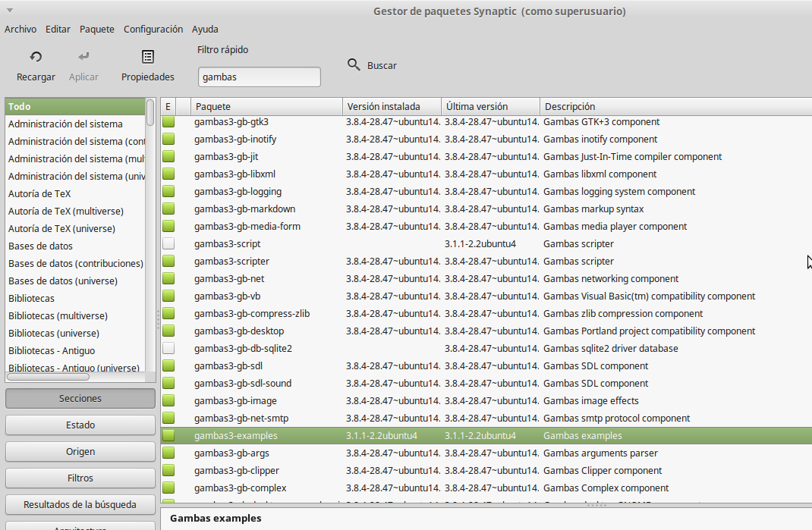Viewport: 812px width, 530px height.
Task: Toggle status box for gambas3-gb-sdl
Action: [x=168, y=366]
